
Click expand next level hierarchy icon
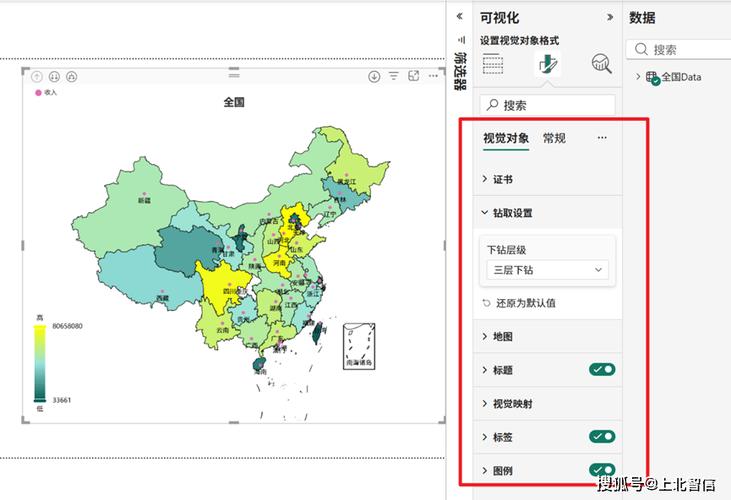click(71, 76)
